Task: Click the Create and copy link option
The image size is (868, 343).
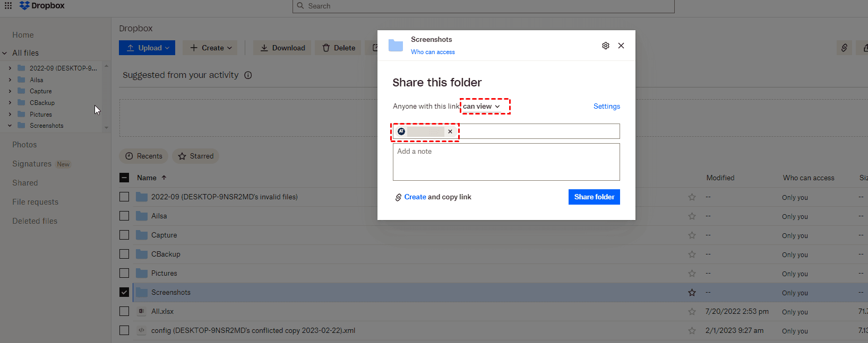Action: (x=433, y=197)
